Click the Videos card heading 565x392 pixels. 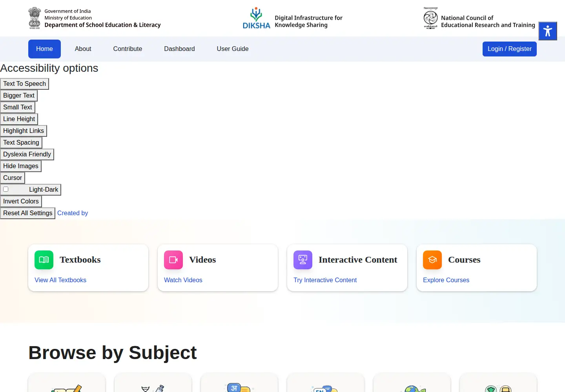pyautogui.click(x=202, y=260)
